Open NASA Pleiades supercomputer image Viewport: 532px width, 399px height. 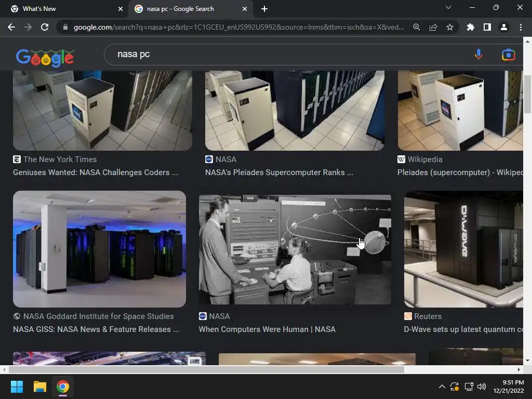pos(295,111)
